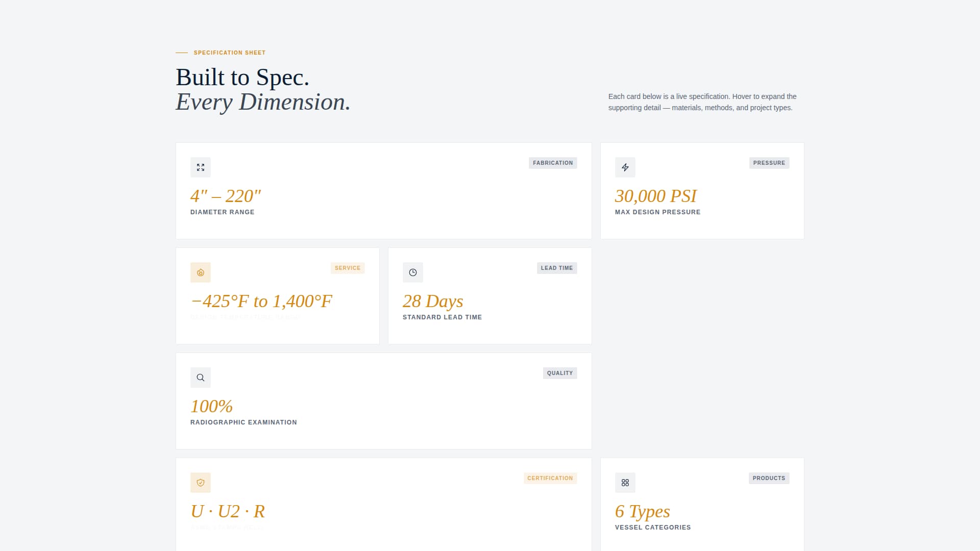
Task: Click the 28 Days spec value
Action: (432, 301)
